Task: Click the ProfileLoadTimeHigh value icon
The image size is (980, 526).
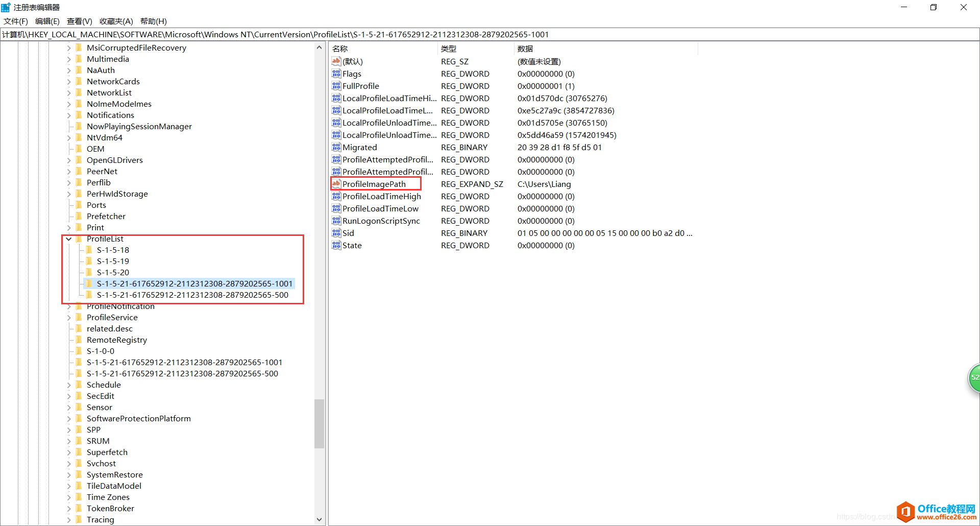Action: click(336, 196)
